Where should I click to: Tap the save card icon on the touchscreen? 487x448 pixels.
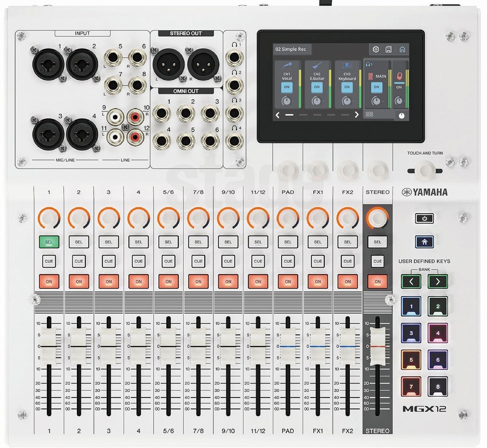(388, 49)
